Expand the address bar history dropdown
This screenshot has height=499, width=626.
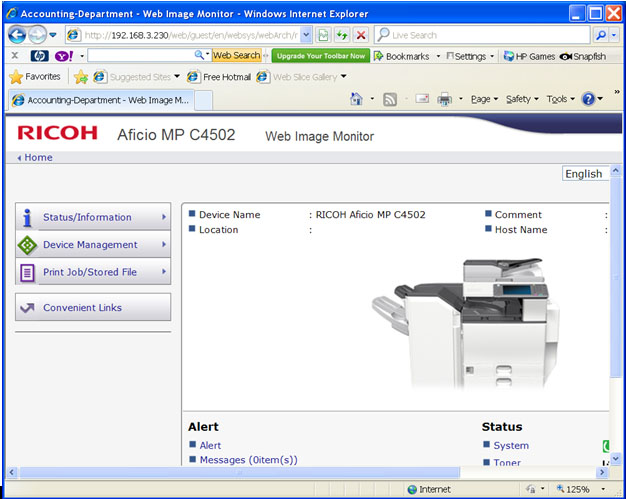coord(306,35)
